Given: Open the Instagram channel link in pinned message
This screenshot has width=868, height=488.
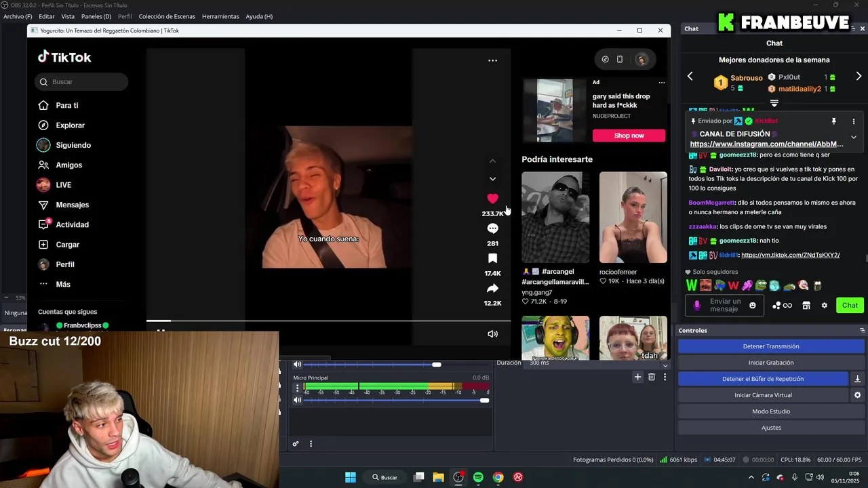Looking at the screenshot, I should click(x=766, y=144).
